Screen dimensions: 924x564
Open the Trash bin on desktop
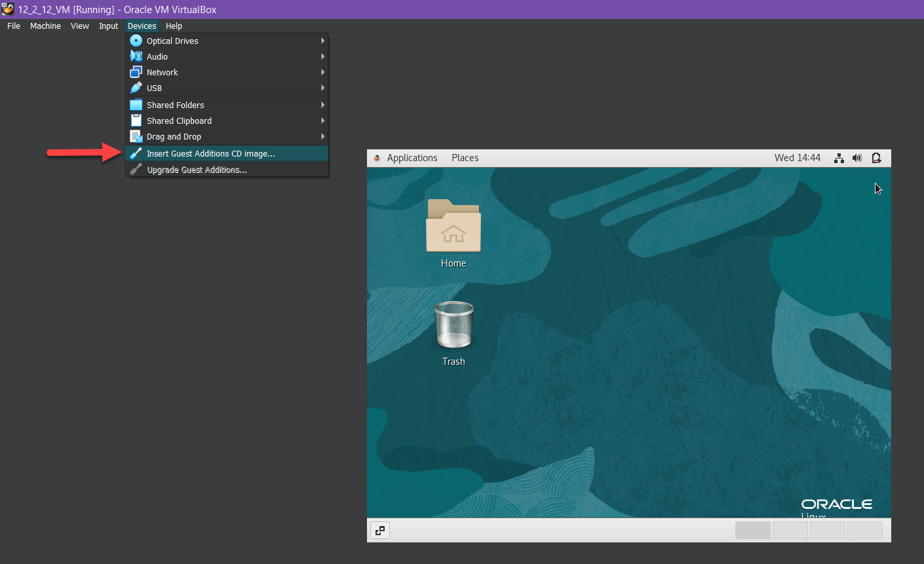453,326
